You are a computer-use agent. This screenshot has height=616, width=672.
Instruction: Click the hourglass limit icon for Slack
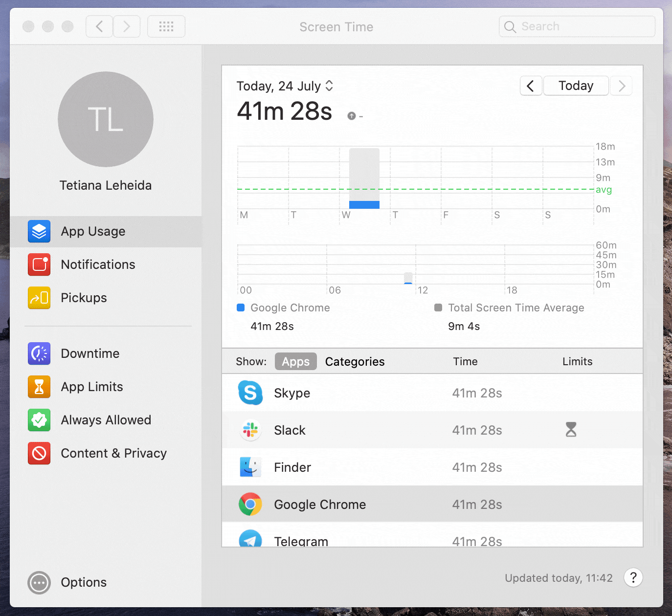[x=571, y=429]
